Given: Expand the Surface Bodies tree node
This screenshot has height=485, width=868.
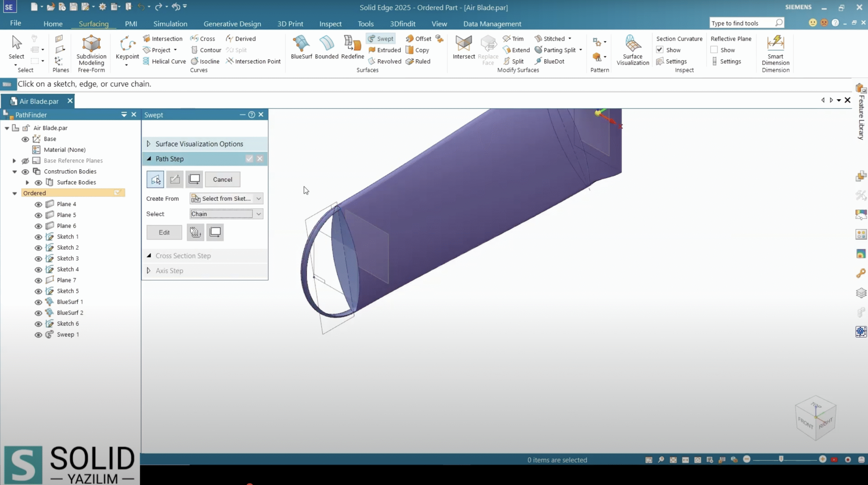Looking at the screenshot, I should [27, 182].
